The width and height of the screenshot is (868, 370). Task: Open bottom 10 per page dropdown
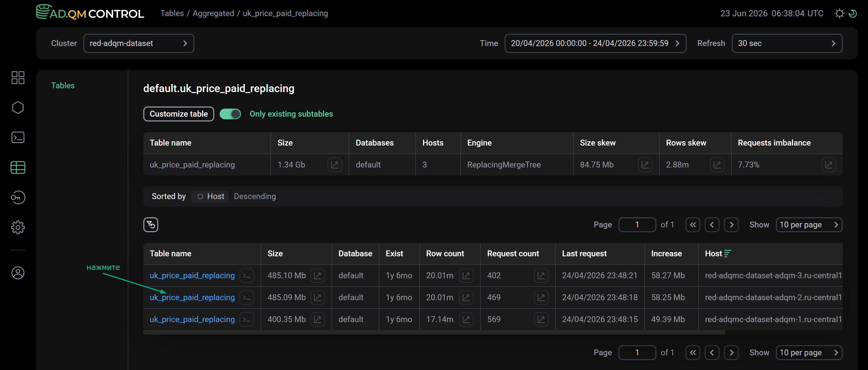[x=809, y=353]
